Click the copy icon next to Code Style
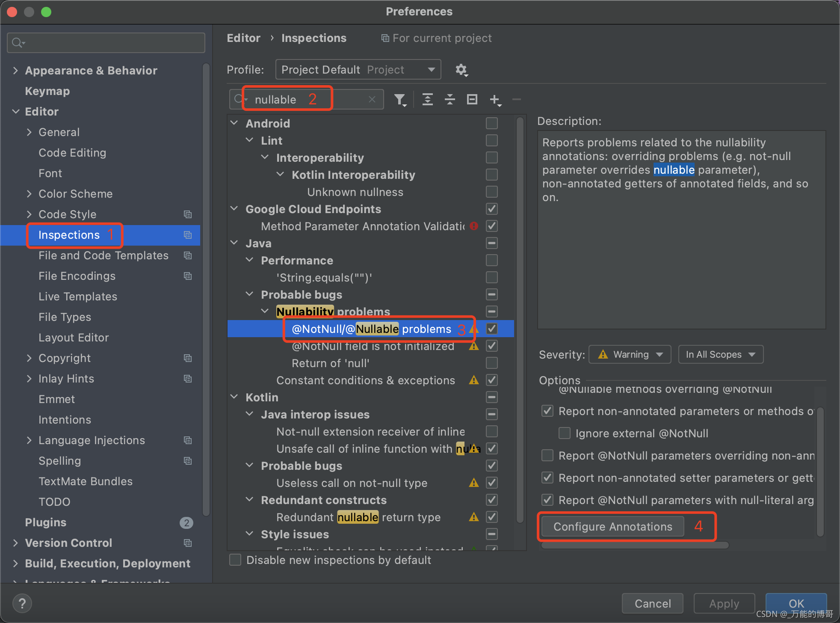Image resolution: width=840 pixels, height=623 pixels. point(188,214)
